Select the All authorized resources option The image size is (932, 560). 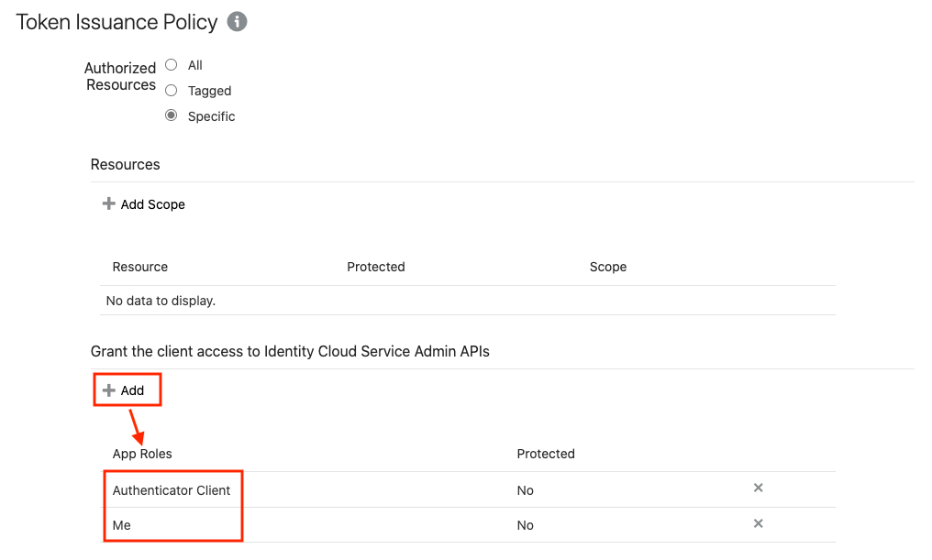[x=172, y=65]
